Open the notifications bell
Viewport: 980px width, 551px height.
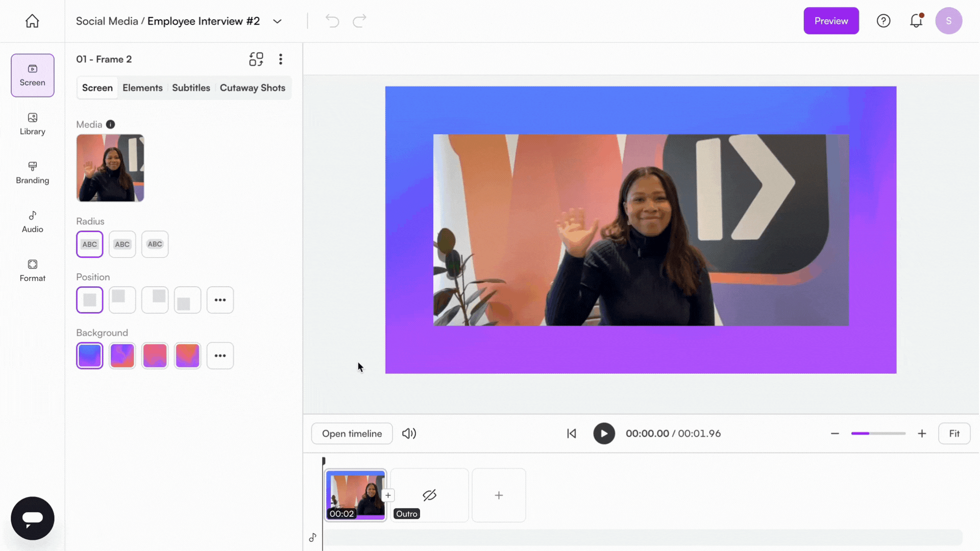click(916, 21)
